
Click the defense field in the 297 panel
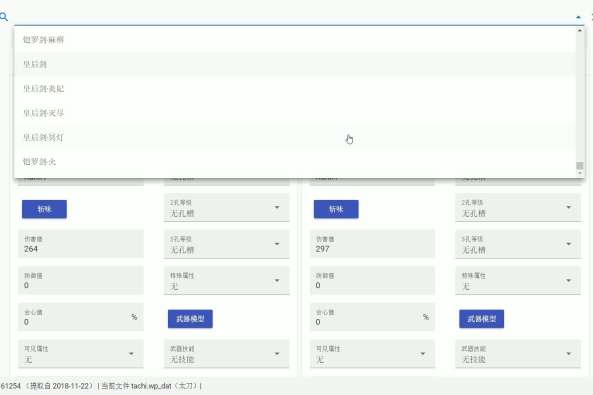(373, 281)
